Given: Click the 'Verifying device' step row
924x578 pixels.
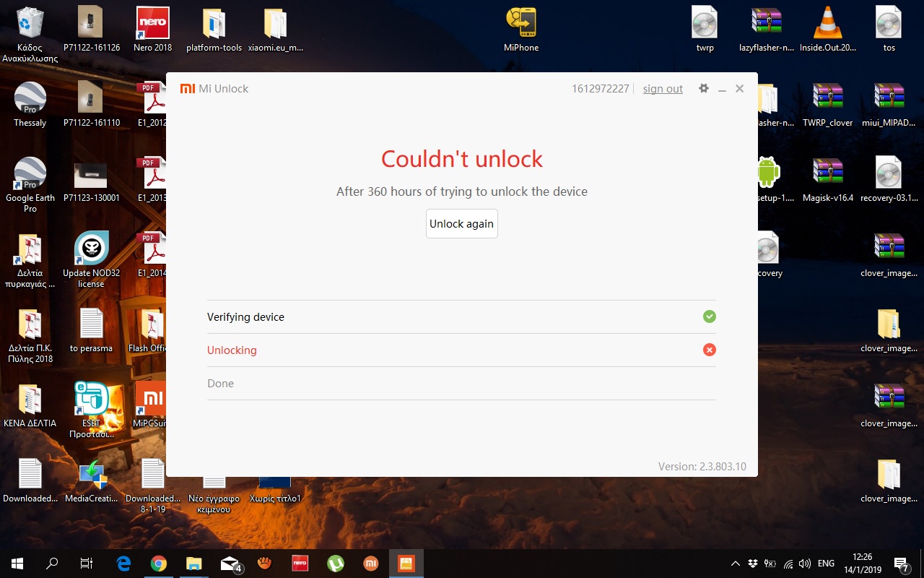Looking at the screenshot, I should pyautogui.click(x=461, y=317).
